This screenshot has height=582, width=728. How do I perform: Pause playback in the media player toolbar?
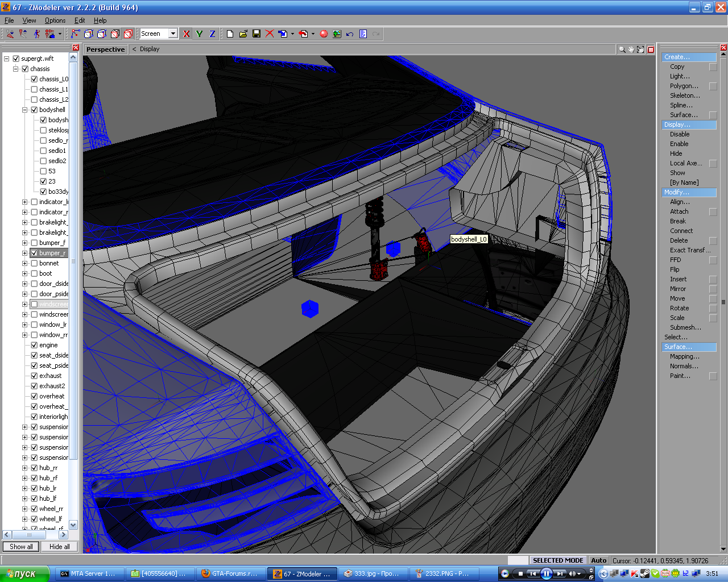point(546,573)
